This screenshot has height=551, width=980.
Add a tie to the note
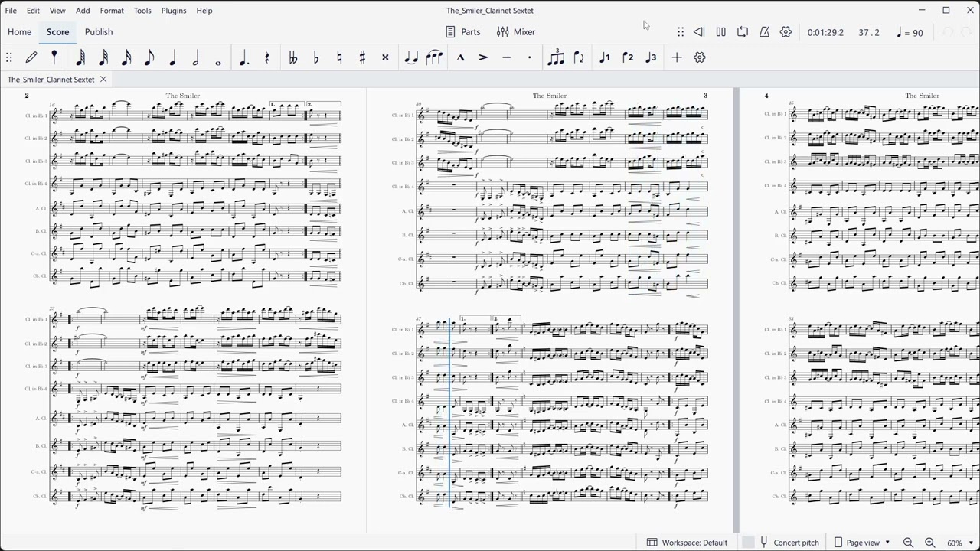point(411,57)
